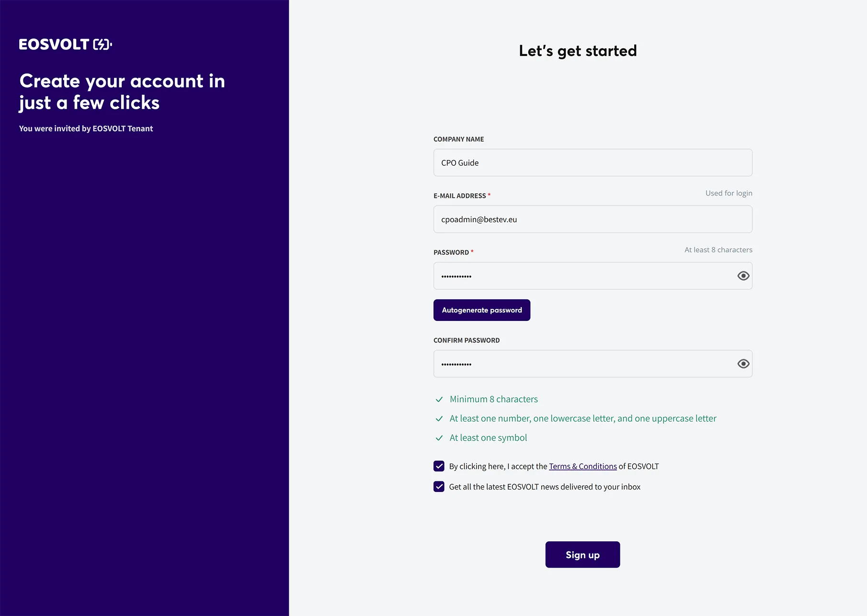
Task: Open the Terms & Conditions link
Action: (x=582, y=467)
